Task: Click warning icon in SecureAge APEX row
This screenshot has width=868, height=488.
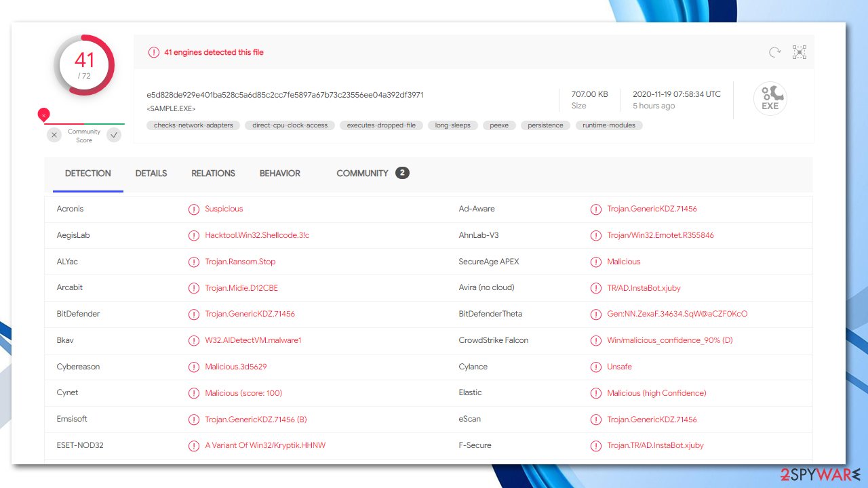Action: (x=596, y=262)
